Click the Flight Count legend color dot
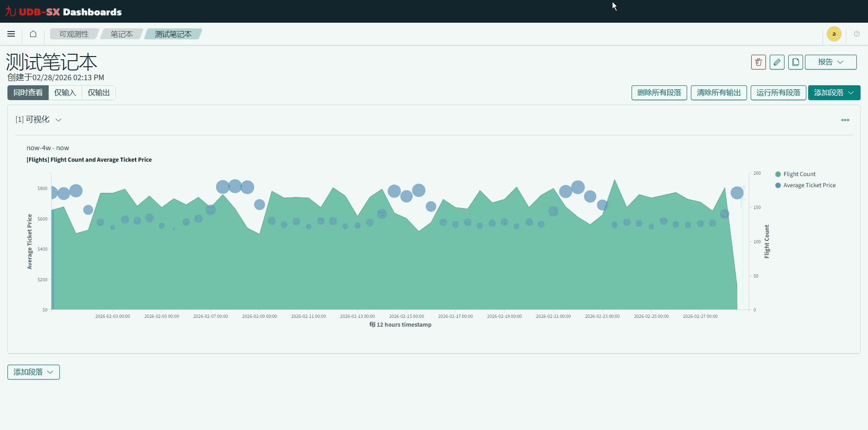868x430 pixels. [778, 174]
